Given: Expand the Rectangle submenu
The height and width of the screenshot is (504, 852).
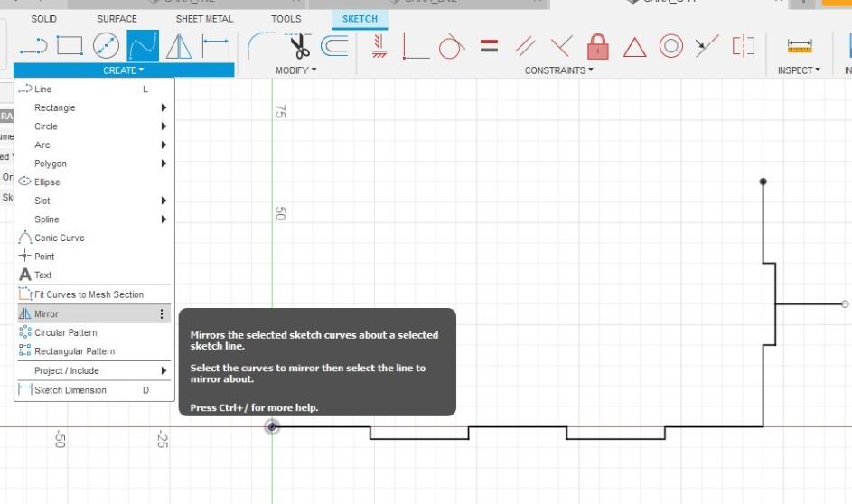Looking at the screenshot, I should pyautogui.click(x=93, y=107).
